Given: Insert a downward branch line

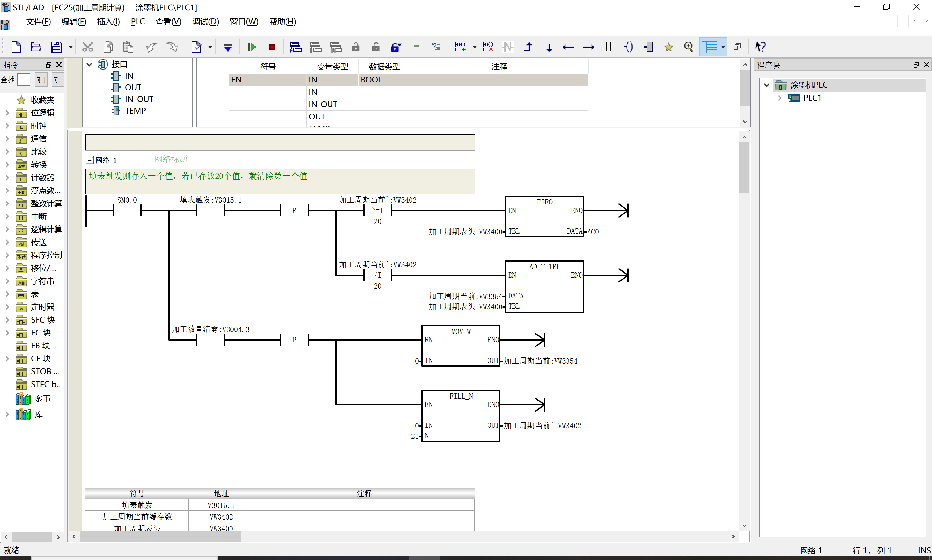Looking at the screenshot, I should coord(548,47).
